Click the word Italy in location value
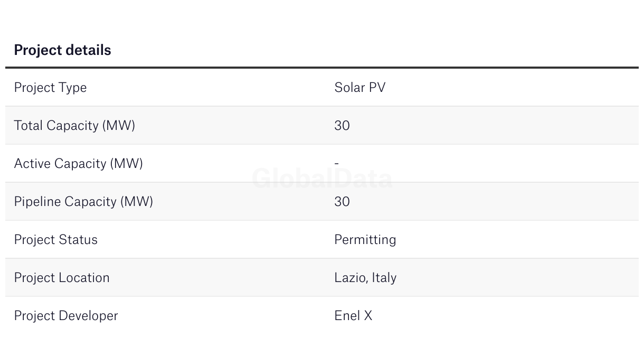This screenshot has width=644, height=356. click(384, 277)
